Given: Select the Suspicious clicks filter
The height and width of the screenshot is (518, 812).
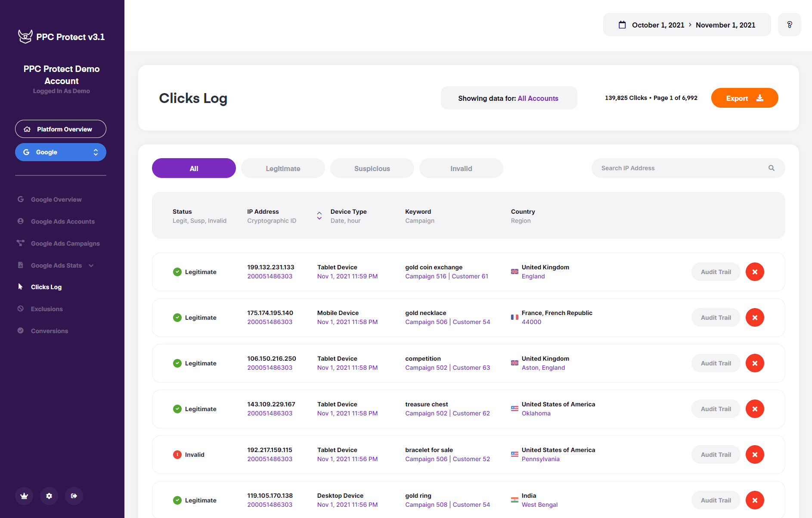Looking at the screenshot, I should pos(372,168).
